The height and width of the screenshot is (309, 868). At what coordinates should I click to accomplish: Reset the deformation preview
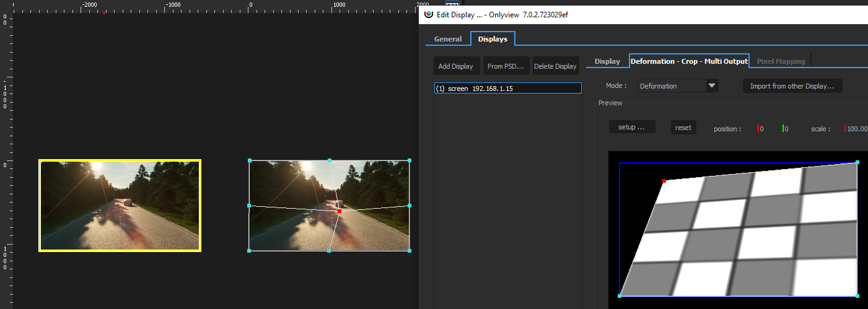click(x=683, y=128)
